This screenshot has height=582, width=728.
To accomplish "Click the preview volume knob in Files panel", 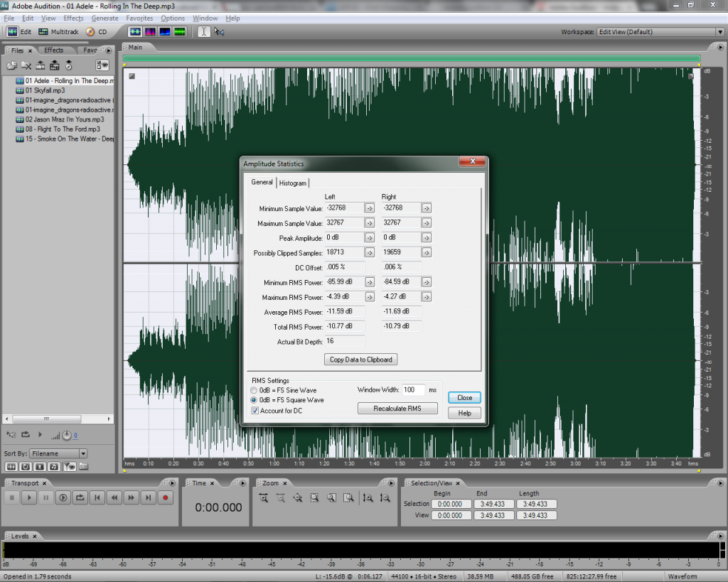I will 65,435.
